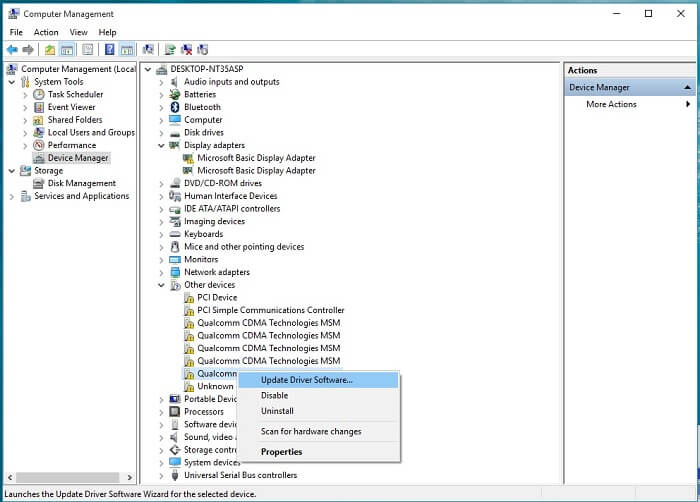Click the Forward arrow toolbar icon
Viewport: 700px width, 502px height.
(x=28, y=50)
